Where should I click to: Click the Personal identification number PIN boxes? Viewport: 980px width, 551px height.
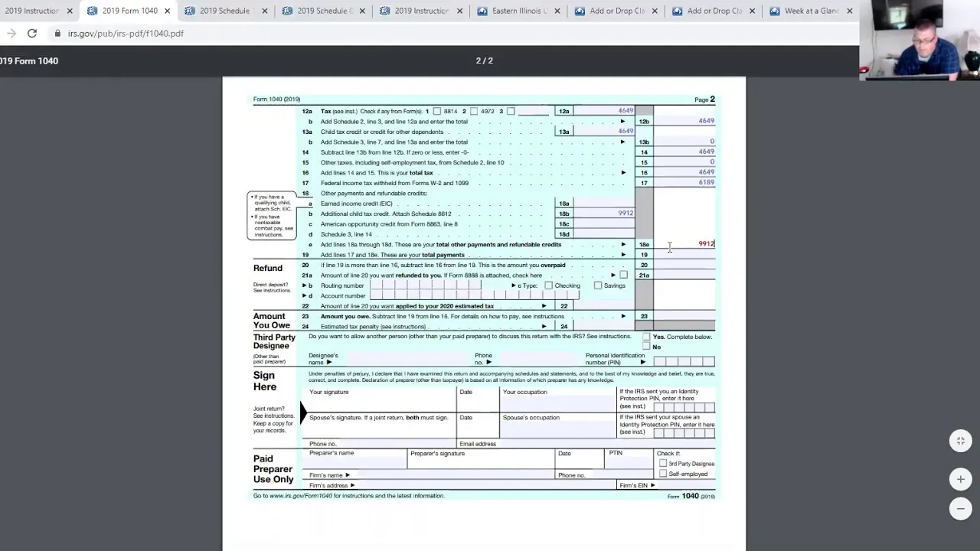pyautogui.click(x=684, y=361)
